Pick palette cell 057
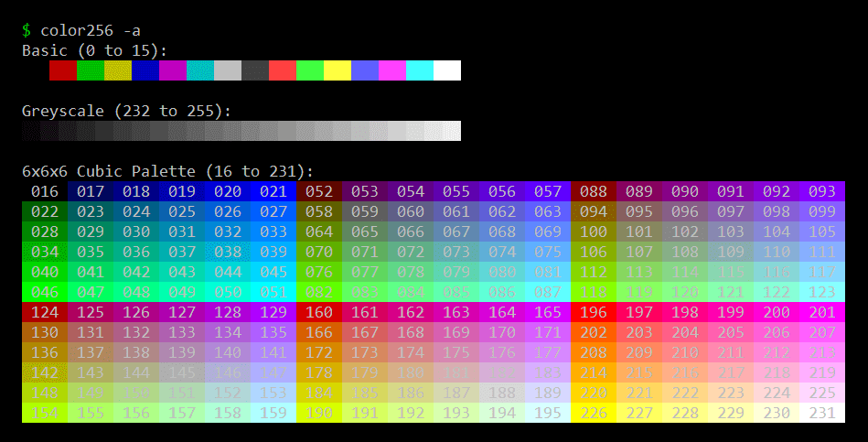This screenshot has height=442, width=868. pyautogui.click(x=548, y=191)
